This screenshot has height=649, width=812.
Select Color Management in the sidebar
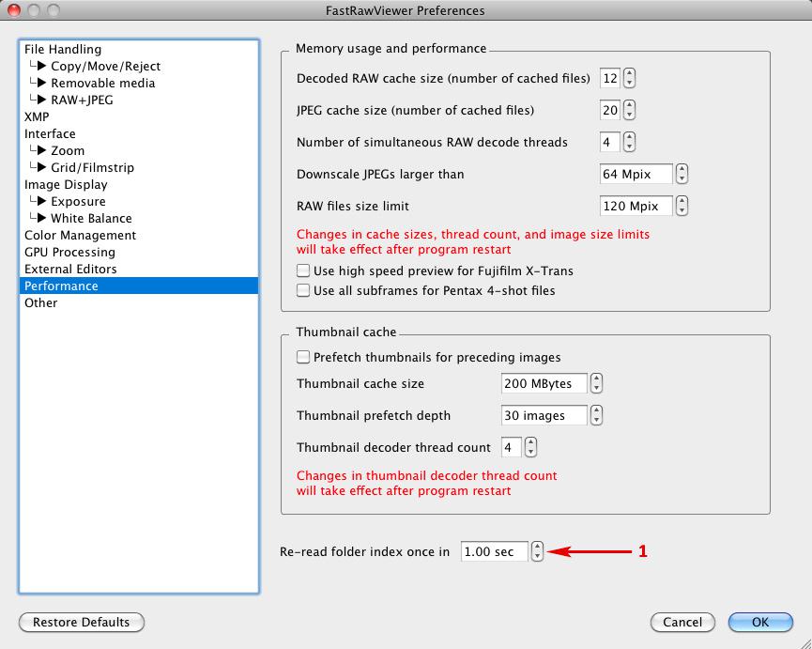click(80, 235)
